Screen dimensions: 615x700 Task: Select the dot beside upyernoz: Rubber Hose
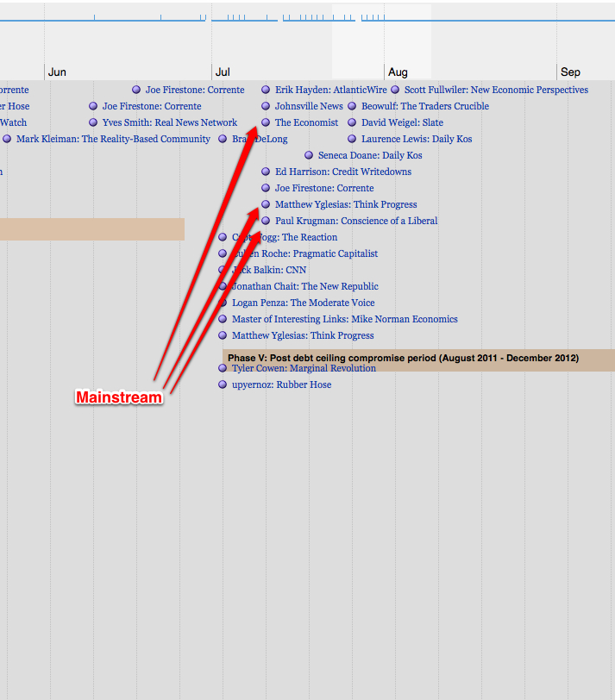click(223, 384)
